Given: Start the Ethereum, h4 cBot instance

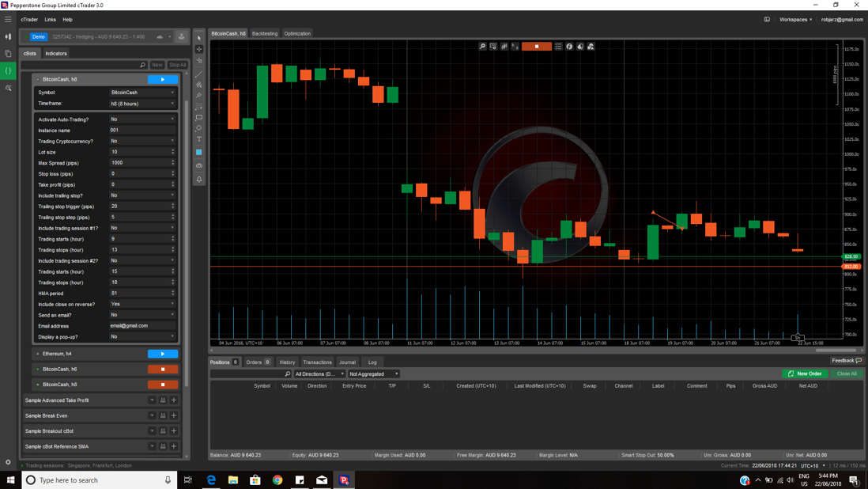Looking at the screenshot, I should pos(163,354).
